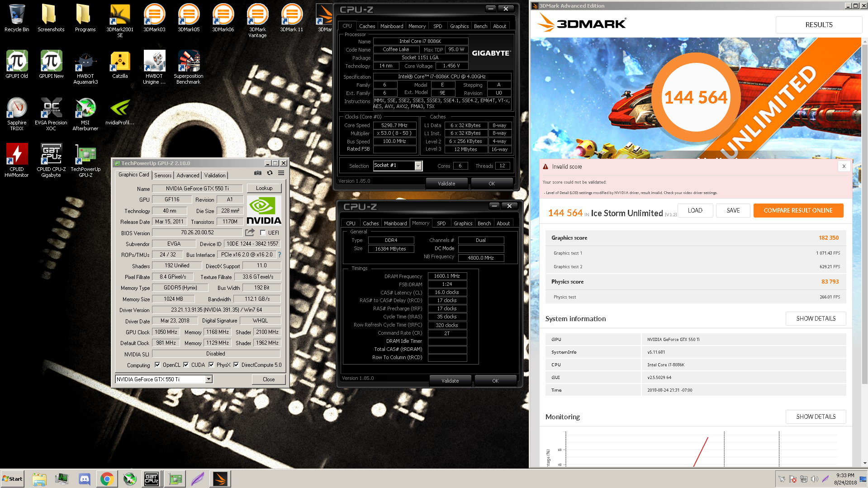Click the SAVE button in 3DMark

733,210
